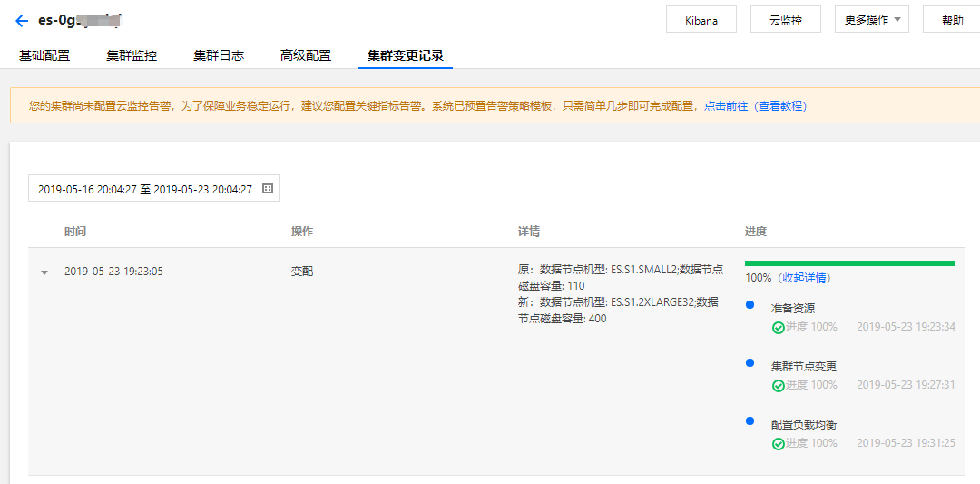Click green check icon under 准备资源
The height and width of the screenshot is (484, 980).
[x=779, y=327]
